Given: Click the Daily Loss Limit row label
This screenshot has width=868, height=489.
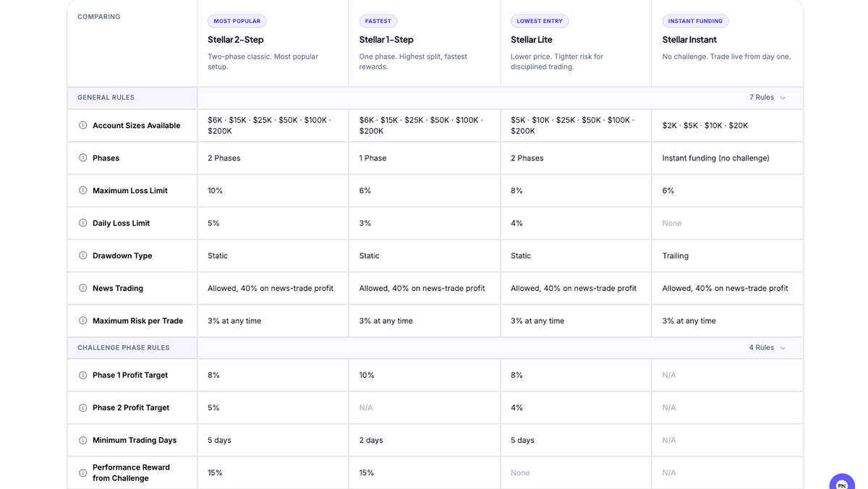Looking at the screenshot, I should [x=121, y=223].
